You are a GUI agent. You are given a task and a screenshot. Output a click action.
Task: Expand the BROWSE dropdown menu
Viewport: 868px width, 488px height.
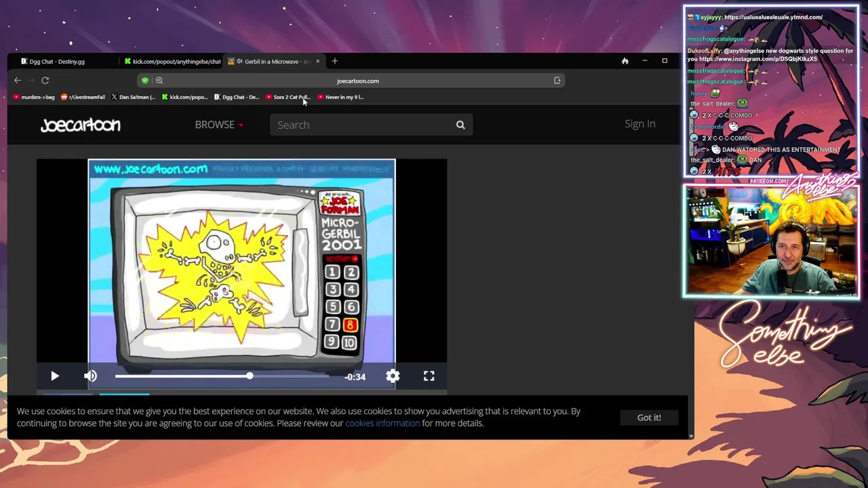[x=219, y=125]
